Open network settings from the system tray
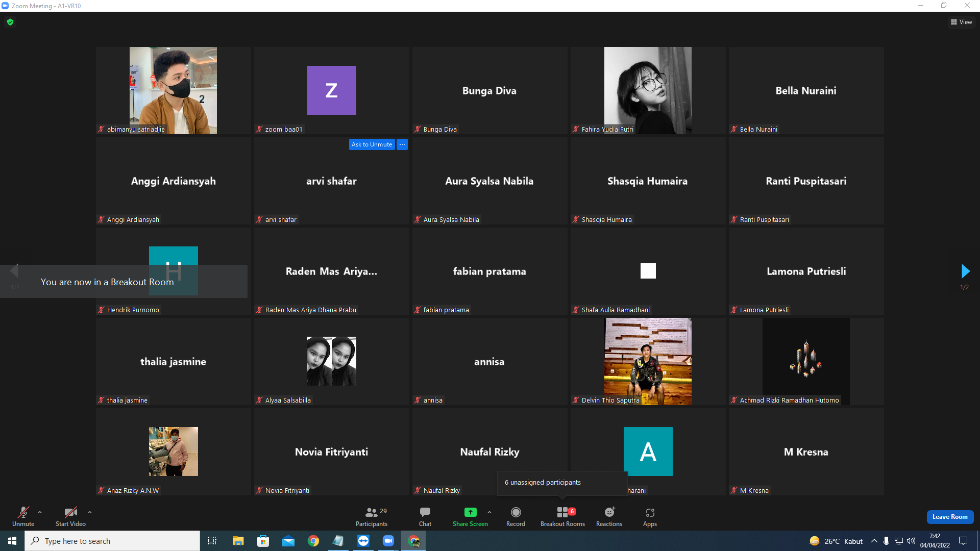 pos(899,541)
